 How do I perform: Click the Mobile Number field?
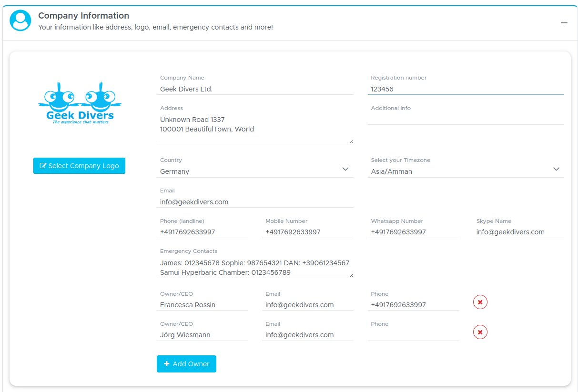[x=308, y=232]
